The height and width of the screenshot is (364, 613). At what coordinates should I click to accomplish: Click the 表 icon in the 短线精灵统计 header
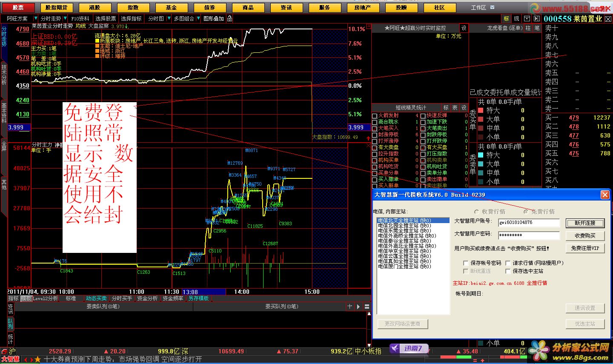(455, 108)
